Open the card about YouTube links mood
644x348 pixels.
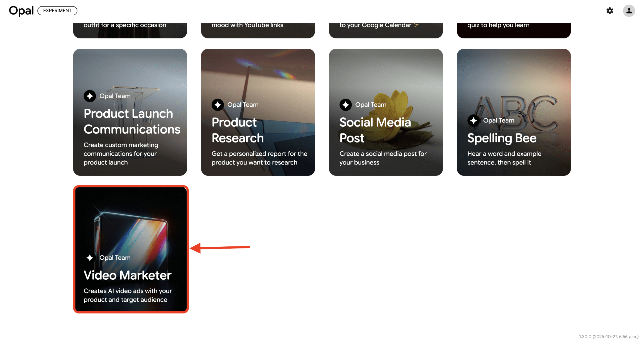[258, 30]
